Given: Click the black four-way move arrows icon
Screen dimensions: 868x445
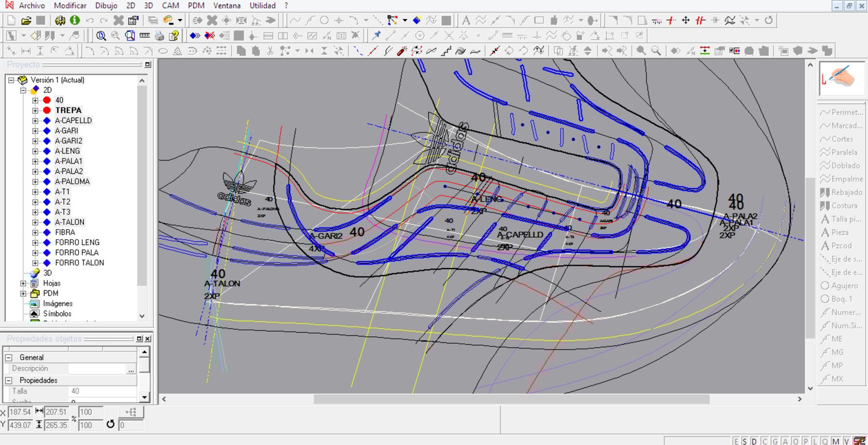Looking at the screenshot, I should (686, 20).
